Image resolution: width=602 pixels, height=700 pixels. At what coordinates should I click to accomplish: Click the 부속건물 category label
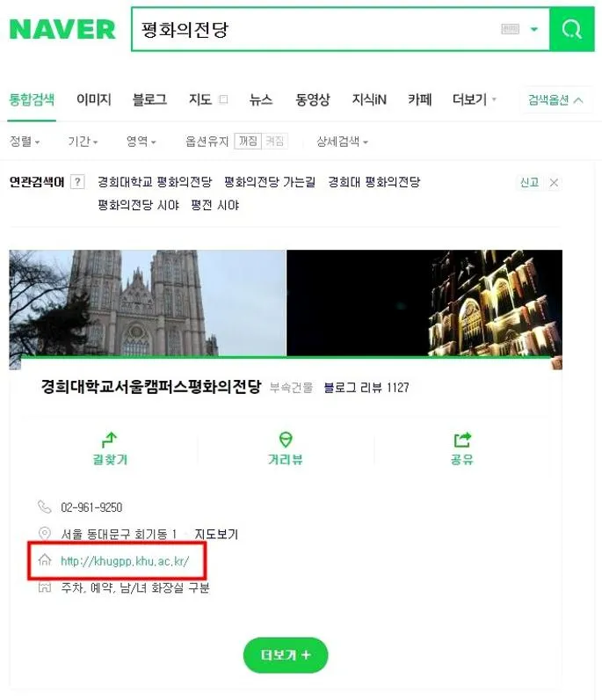tap(292, 388)
